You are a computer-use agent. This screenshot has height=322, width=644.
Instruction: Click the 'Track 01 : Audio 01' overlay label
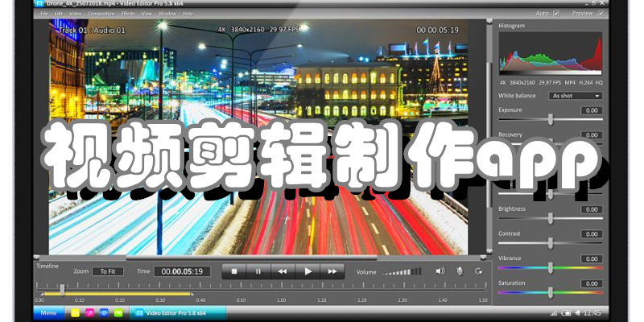pyautogui.click(x=92, y=30)
